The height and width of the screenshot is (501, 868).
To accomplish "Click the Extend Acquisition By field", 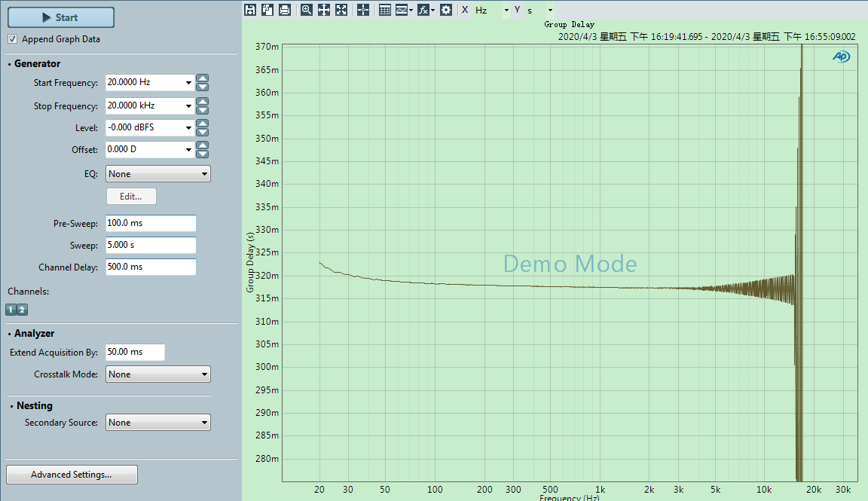I will click(x=135, y=352).
